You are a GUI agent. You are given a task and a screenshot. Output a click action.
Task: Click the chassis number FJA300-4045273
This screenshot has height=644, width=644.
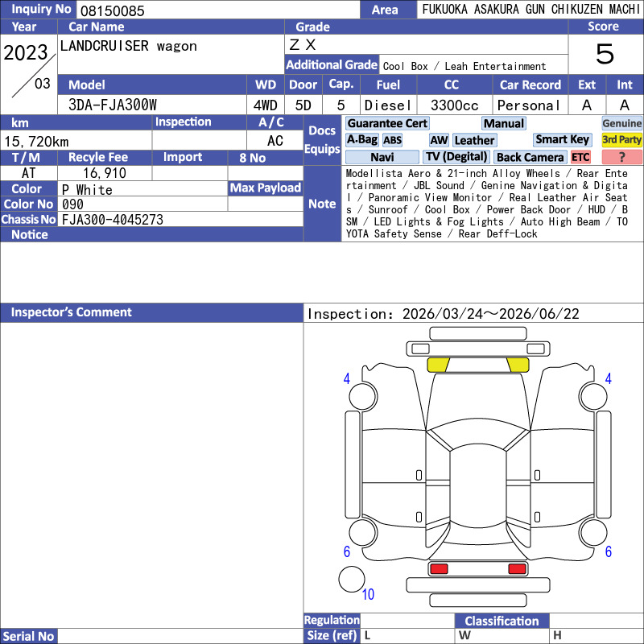(113, 220)
